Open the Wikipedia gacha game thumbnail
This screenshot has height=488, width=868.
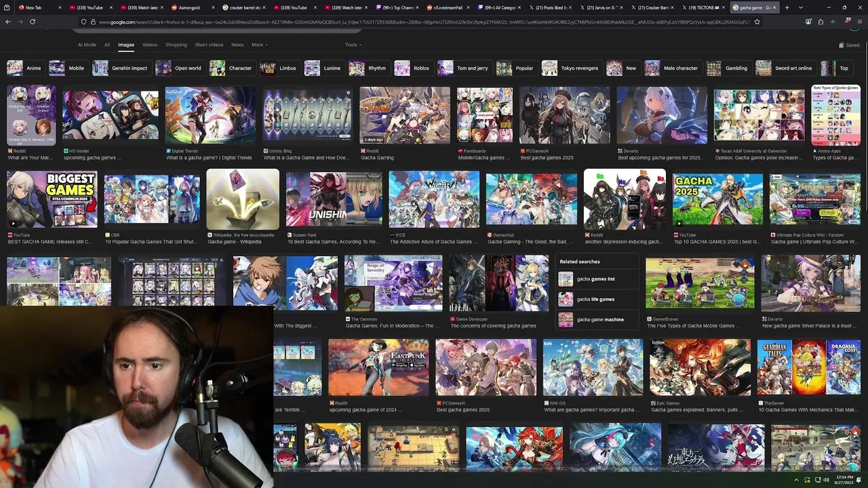243,200
